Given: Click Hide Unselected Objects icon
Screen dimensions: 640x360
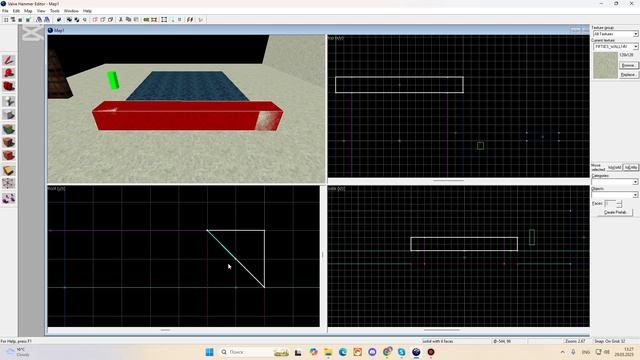Looking at the screenshot, I should [103, 20].
